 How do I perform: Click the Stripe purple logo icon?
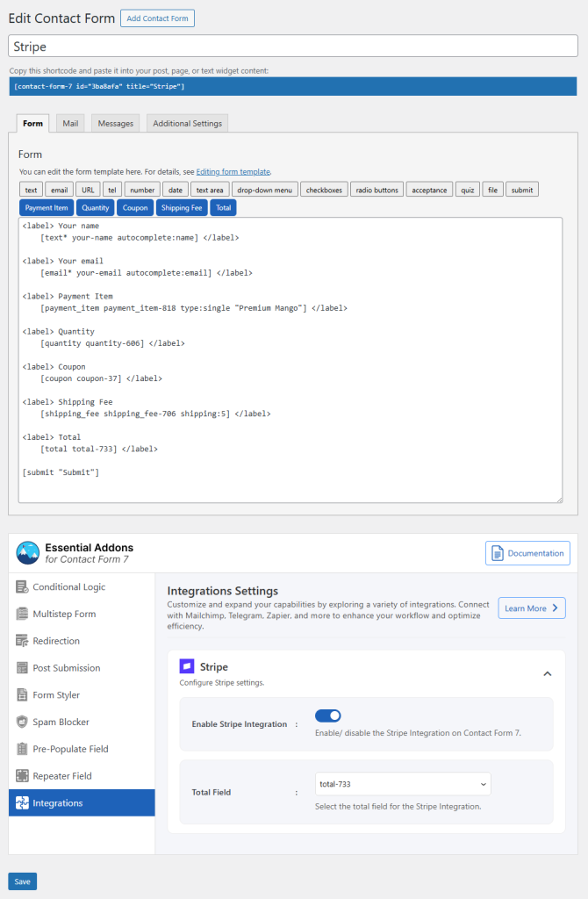coord(186,666)
